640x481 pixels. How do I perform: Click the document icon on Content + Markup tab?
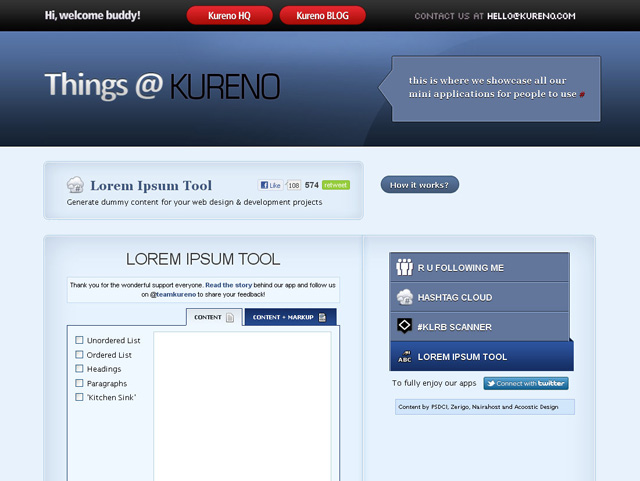[x=322, y=317]
